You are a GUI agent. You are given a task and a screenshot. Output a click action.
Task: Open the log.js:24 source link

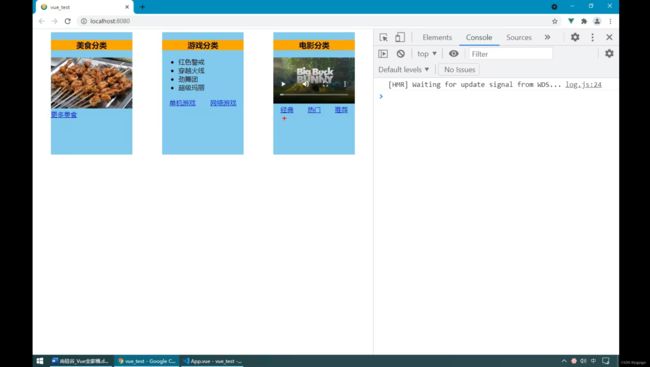tap(583, 85)
